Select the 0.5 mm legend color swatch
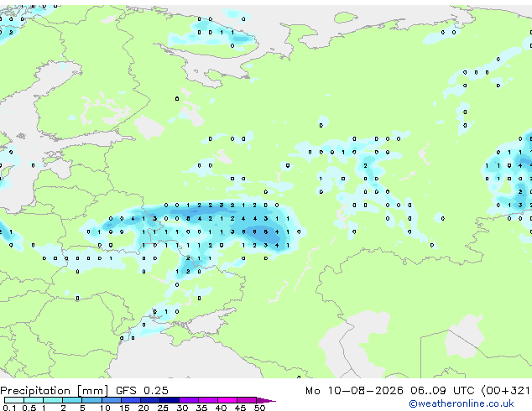 (x=34, y=400)
